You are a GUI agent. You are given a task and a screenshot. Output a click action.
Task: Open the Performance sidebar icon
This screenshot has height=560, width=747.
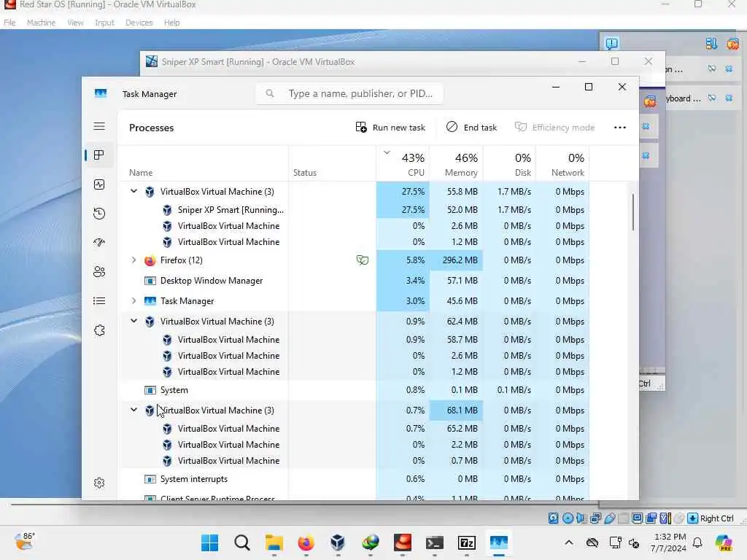[x=99, y=184]
